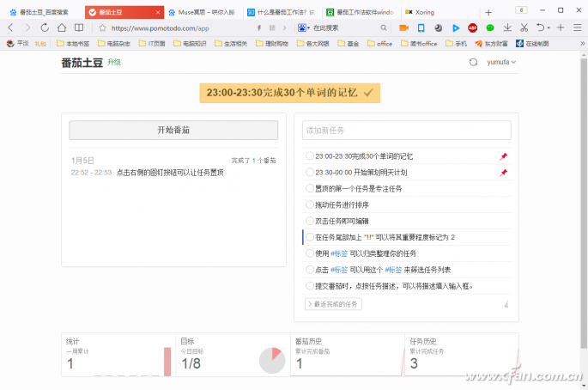588x390 pixels.
Task: Bookmark page with star icon
Action: 102,27
